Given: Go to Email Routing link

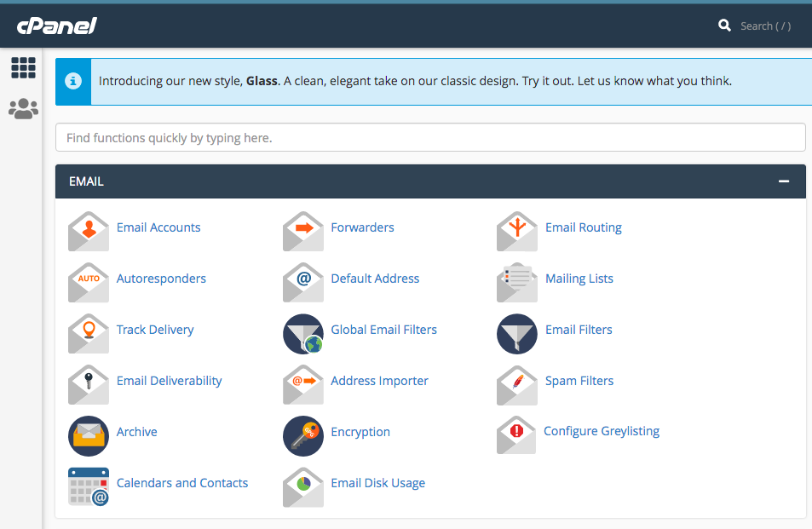Looking at the screenshot, I should coord(584,227).
